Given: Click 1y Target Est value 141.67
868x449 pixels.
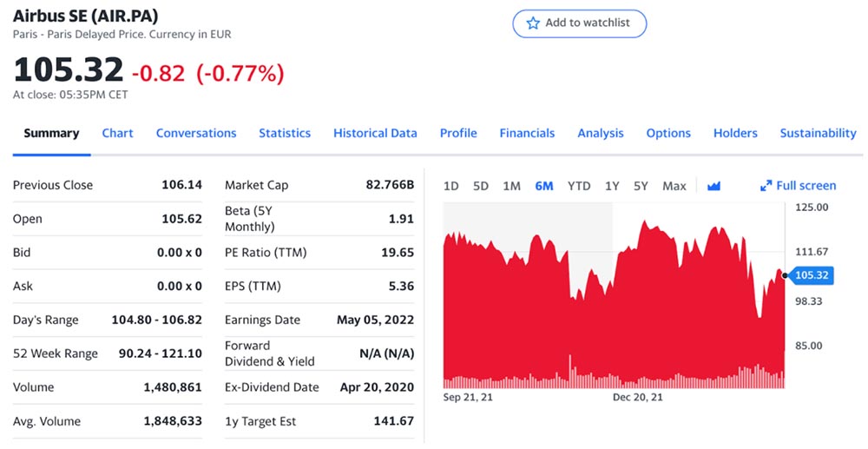Looking at the screenshot, I should coord(393,421).
